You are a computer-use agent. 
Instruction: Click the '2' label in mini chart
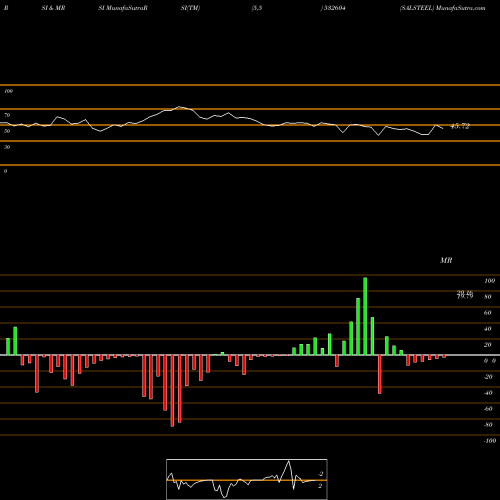coord(320,486)
